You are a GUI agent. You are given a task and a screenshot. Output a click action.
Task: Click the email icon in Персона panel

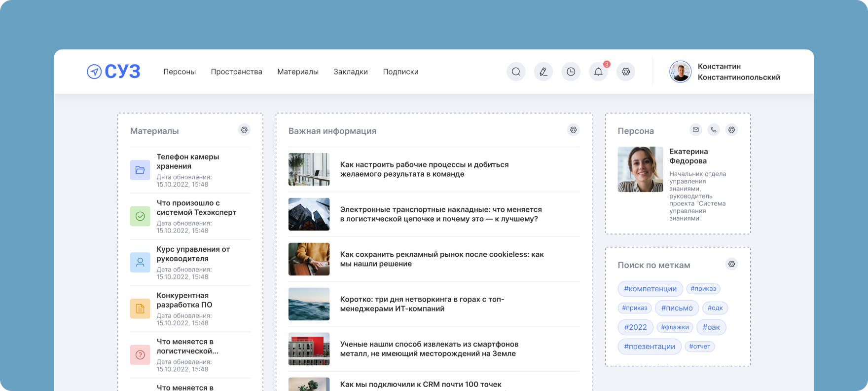(695, 130)
